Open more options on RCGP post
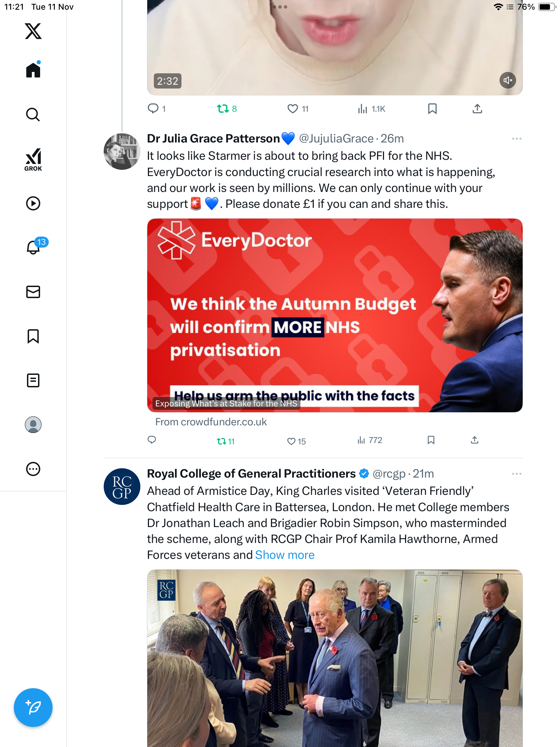Image resolution: width=560 pixels, height=747 pixels. pyautogui.click(x=516, y=474)
